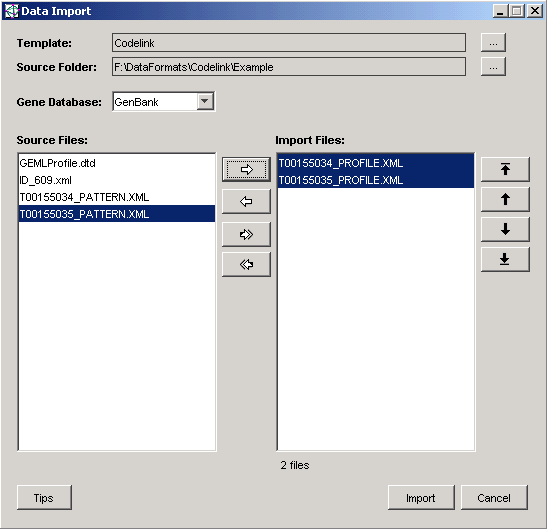Select ID_609.xml in Source Files list
Image resolution: width=547 pixels, height=529 pixels.
(117, 180)
